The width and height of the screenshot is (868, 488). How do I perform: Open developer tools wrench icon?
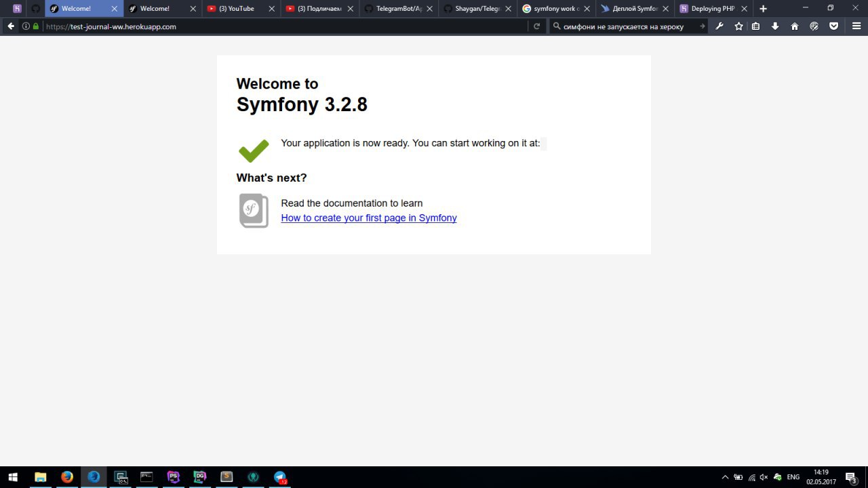tap(719, 26)
